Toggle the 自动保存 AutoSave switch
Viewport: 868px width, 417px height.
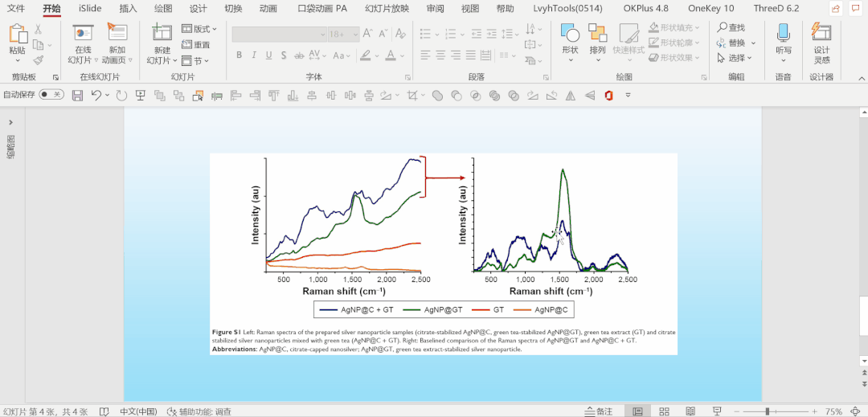(51, 95)
